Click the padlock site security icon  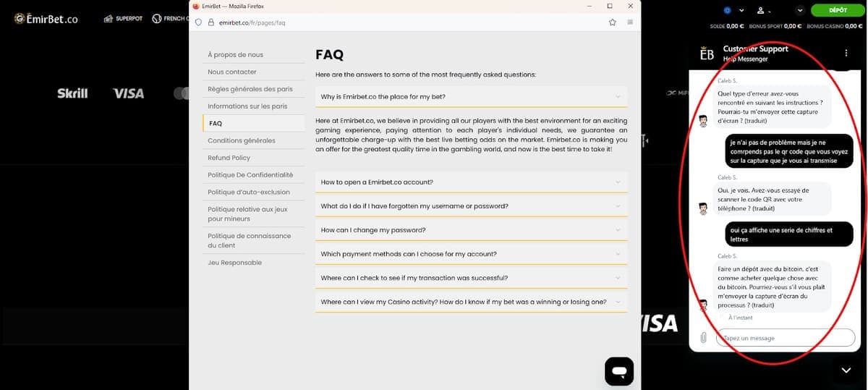point(211,22)
